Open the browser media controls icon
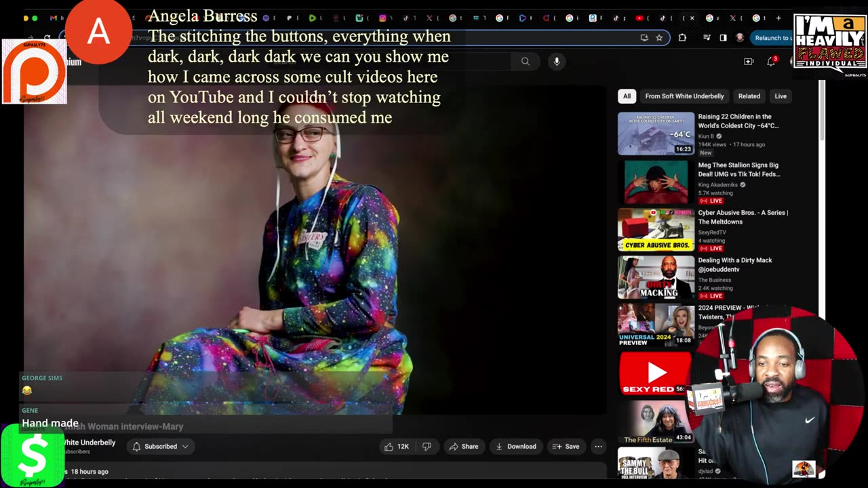 click(707, 38)
